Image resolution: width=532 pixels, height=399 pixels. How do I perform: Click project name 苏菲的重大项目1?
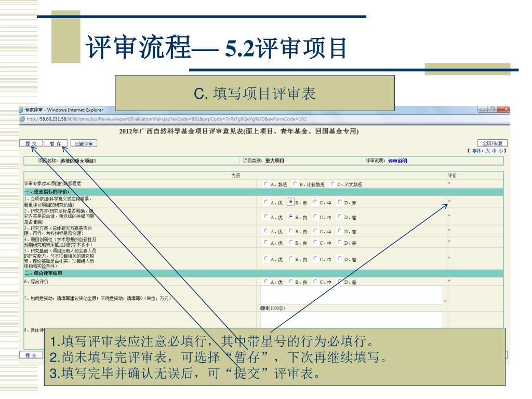[x=78, y=161]
